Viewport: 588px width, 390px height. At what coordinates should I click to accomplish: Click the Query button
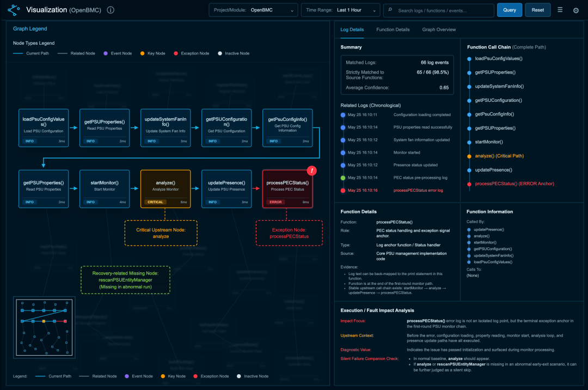pyautogui.click(x=510, y=10)
